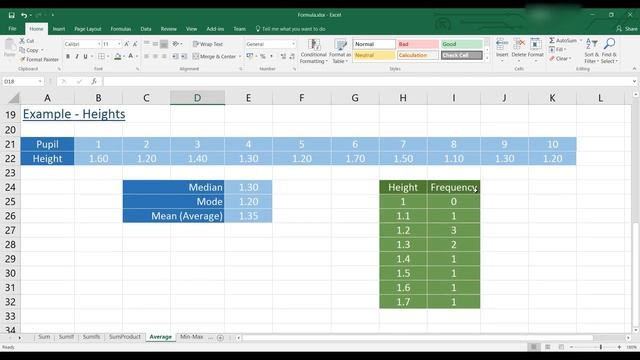Open the borders dropdown arrow

pos(108,56)
